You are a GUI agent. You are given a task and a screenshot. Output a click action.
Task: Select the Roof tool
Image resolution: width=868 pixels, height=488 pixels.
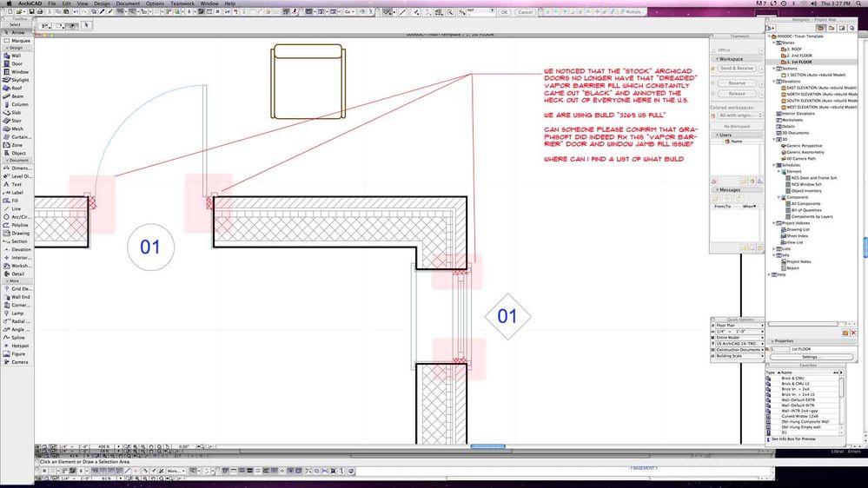click(17, 88)
